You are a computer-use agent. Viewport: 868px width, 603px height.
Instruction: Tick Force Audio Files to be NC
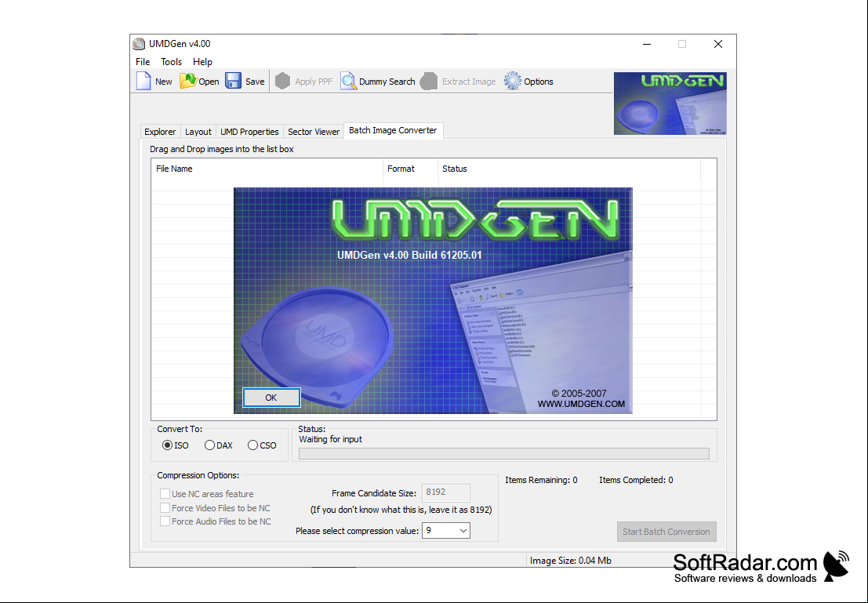point(165,521)
